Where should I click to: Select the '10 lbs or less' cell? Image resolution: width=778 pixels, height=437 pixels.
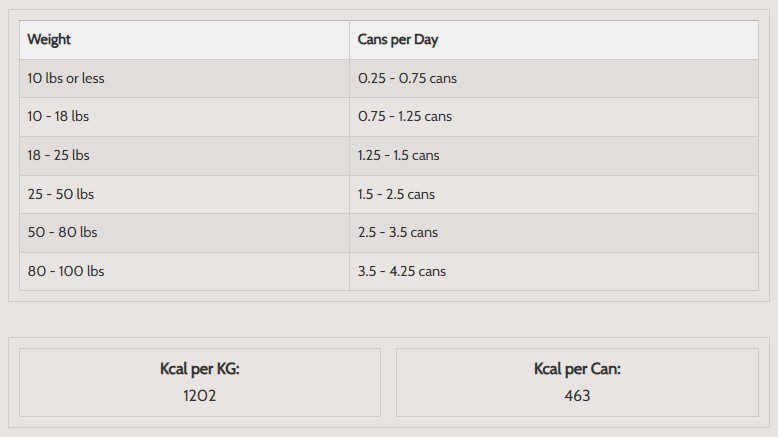66,78
